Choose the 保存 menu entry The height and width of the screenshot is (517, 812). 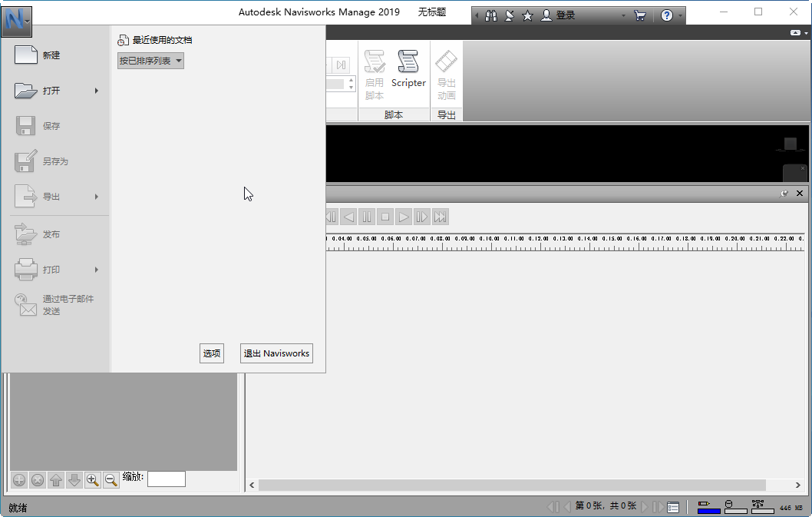38,126
